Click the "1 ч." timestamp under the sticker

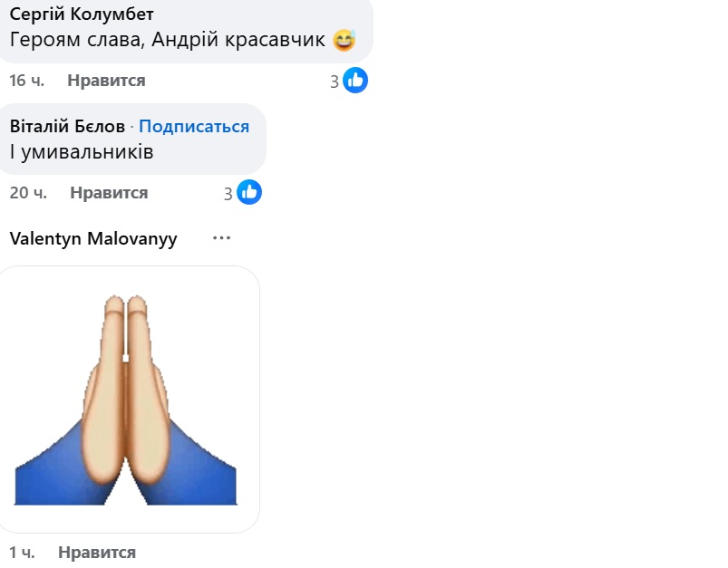pos(22,553)
